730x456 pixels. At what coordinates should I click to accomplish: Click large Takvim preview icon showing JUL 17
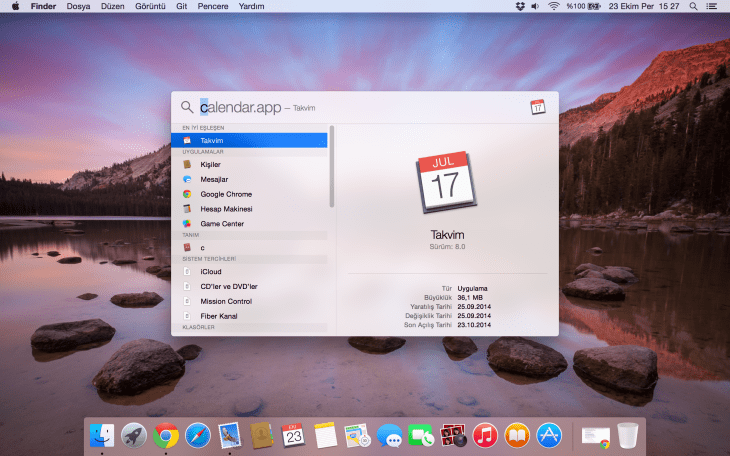click(x=446, y=182)
